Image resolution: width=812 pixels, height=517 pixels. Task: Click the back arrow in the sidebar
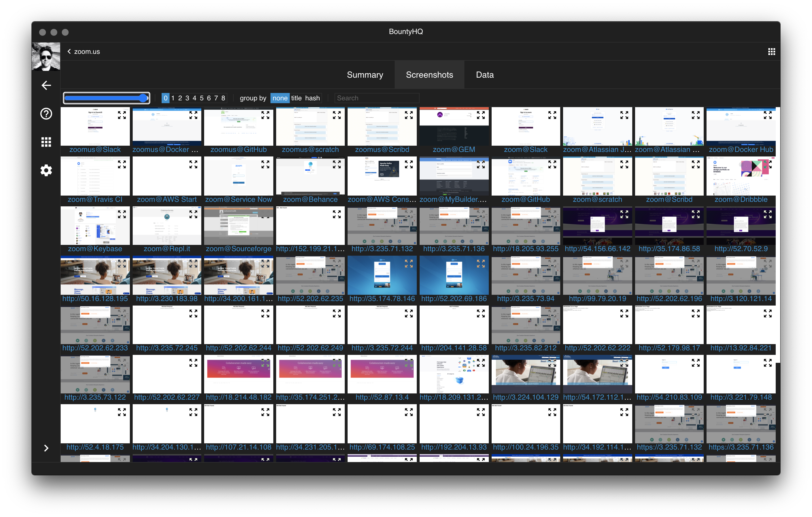point(46,85)
